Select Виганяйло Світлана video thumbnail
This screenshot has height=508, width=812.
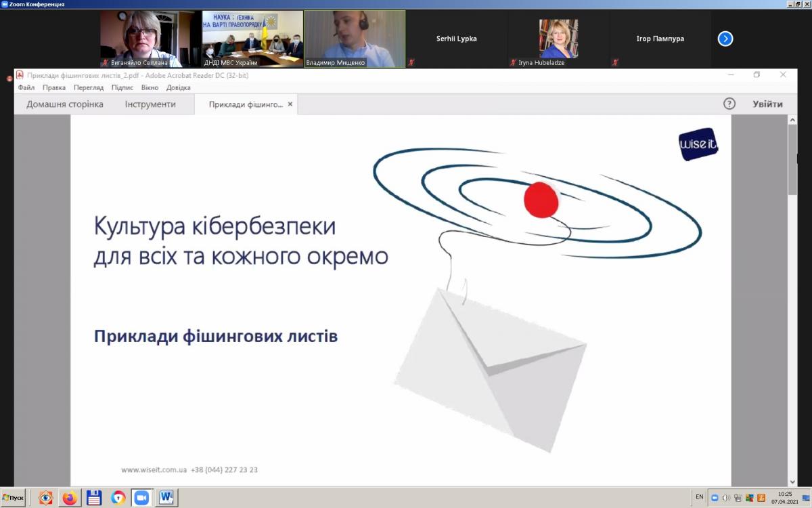click(x=151, y=39)
